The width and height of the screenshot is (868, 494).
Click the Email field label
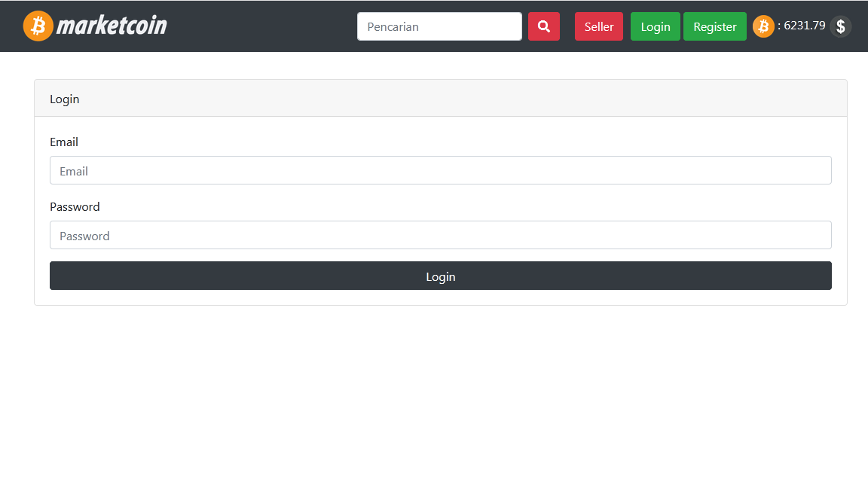point(64,142)
